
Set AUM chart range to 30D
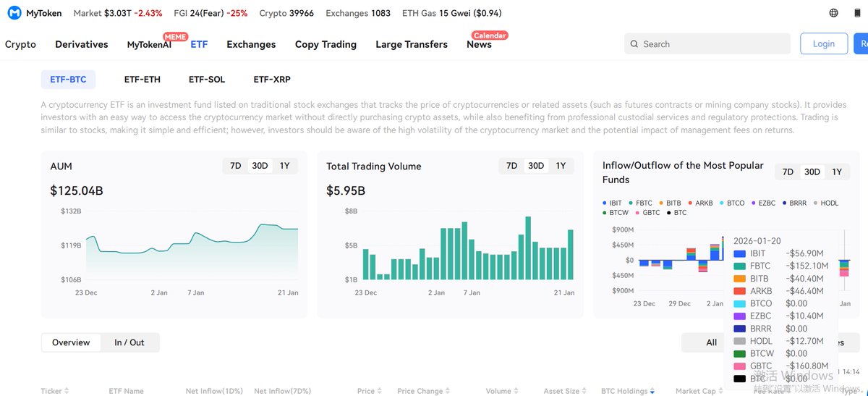coord(260,166)
